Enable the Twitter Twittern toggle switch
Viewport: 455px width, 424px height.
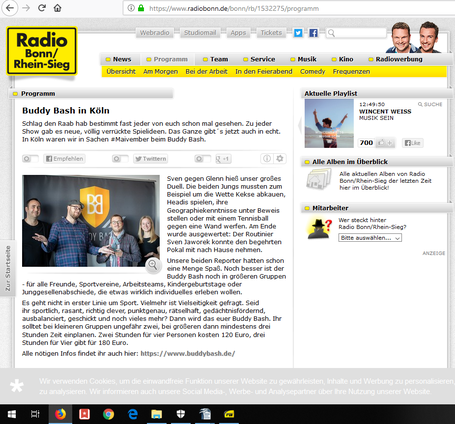120,159
